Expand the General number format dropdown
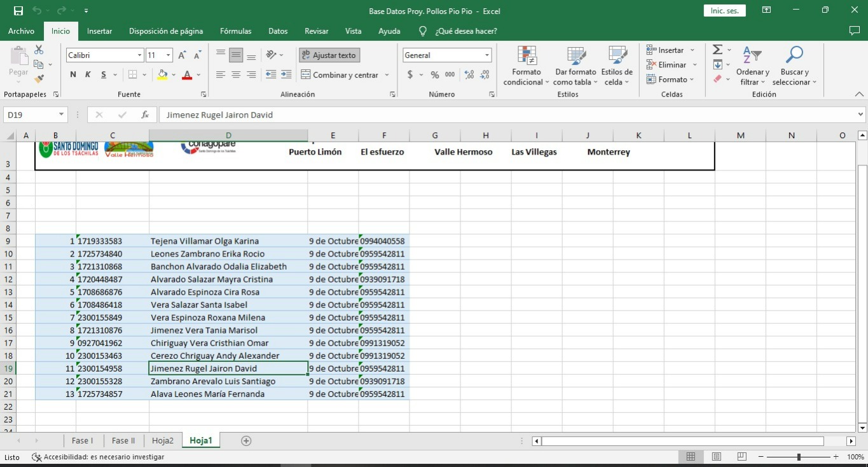This screenshot has height=467, width=868. pos(487,55)
